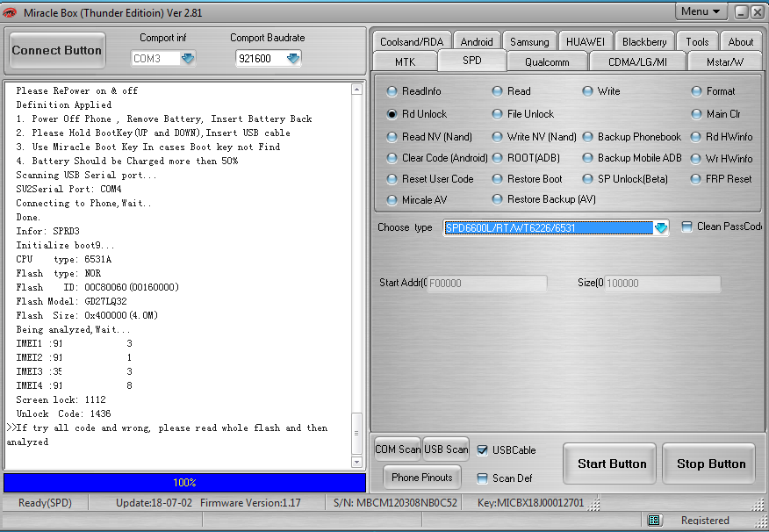The image size is (769, 532).
Task: Expand the Comport Baudrate 921600 dropdown
Action: click(293, 58)
